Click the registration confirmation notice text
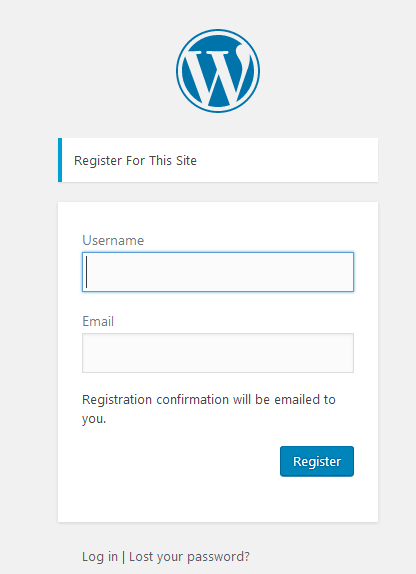Screen dimensions: 416x574 pyautogui.click(x=209, y=409)
